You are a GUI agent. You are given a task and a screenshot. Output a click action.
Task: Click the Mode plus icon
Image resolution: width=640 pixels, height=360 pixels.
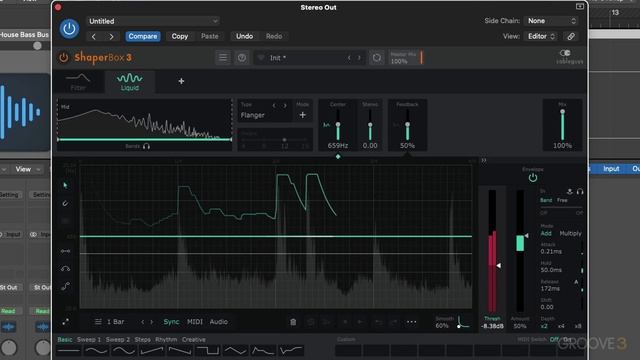coord(302,115)
